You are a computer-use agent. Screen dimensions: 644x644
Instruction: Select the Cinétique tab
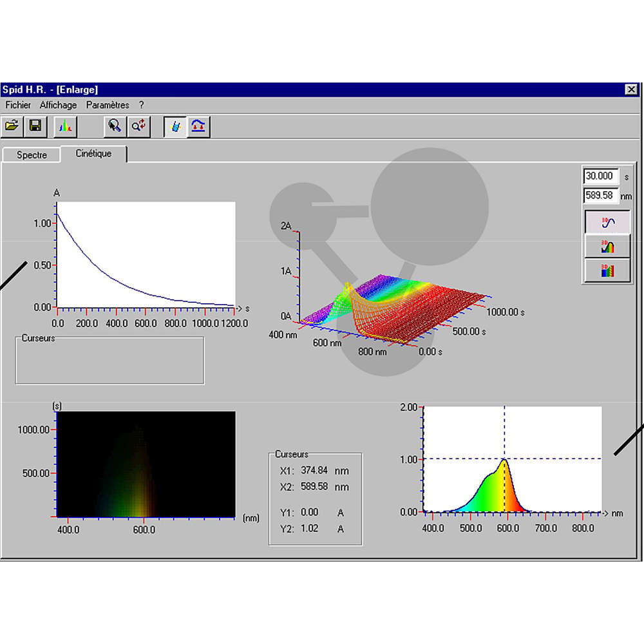[93, 154]
